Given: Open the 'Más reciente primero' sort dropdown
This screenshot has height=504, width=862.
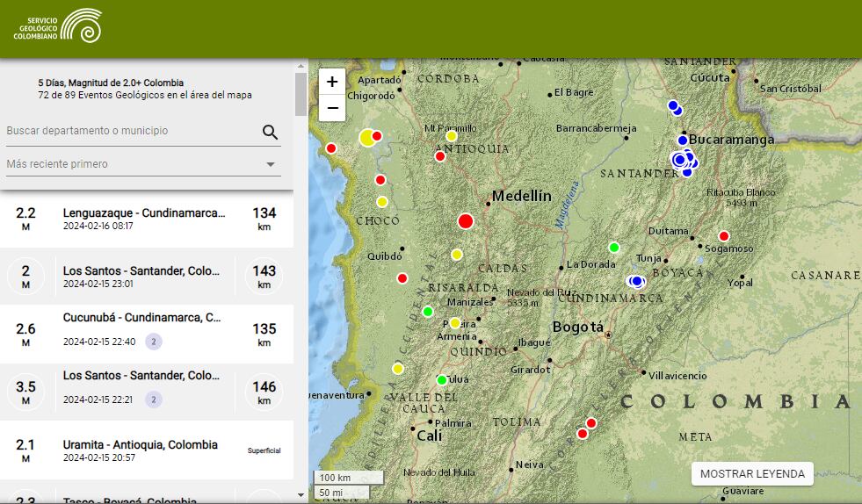Looking at the screenshot, I should point(141,164).
